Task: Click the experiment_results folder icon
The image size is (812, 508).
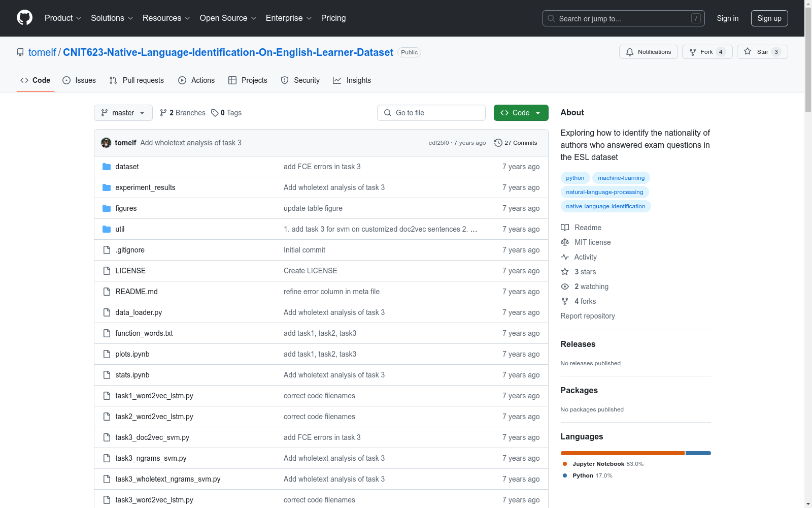Action: (107, 187)
